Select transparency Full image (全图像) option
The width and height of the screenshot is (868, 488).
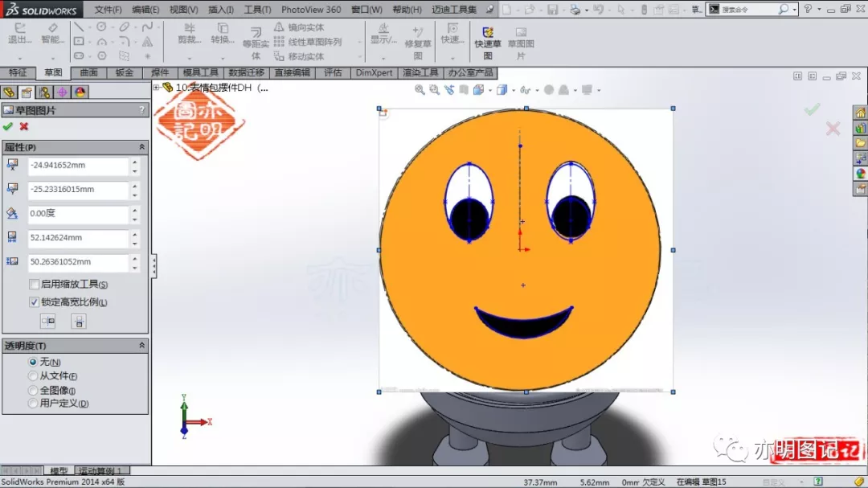pyautogui.click(x=33, y=390)
